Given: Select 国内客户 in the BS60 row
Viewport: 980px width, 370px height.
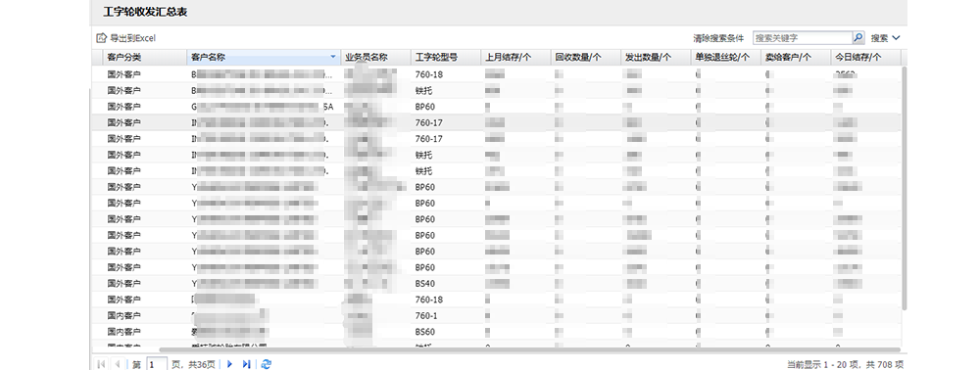Looking at the screenshot, I should pos(123,332).
